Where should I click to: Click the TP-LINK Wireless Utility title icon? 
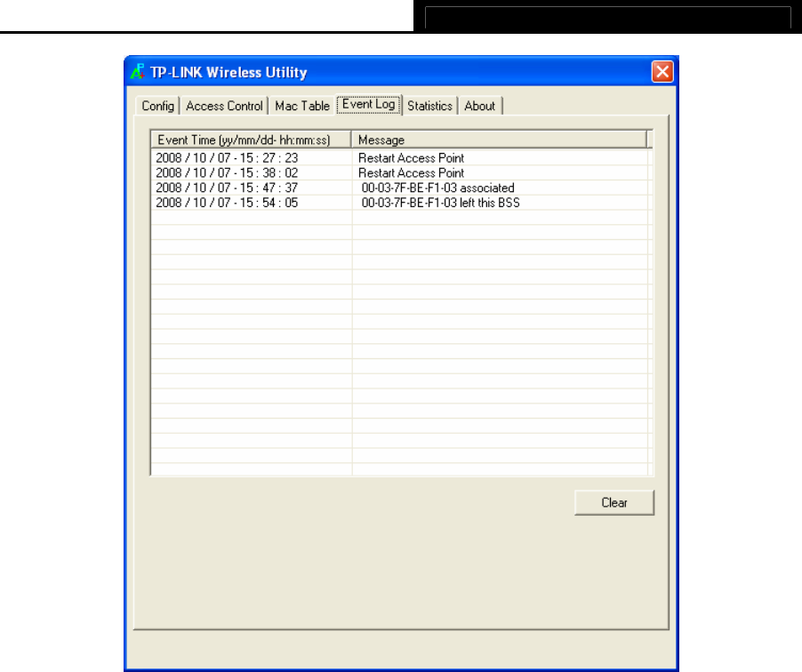[x=138, y=72]
